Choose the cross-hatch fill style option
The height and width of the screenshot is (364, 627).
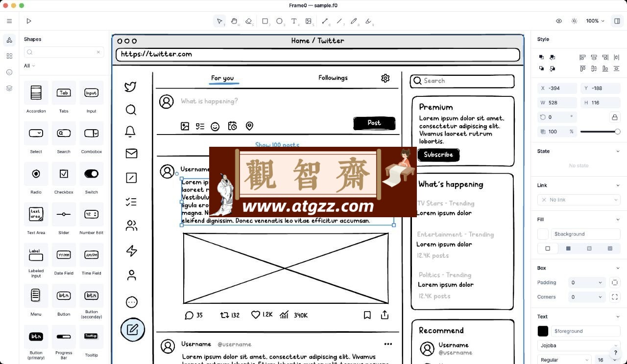[x=610, y=249]
